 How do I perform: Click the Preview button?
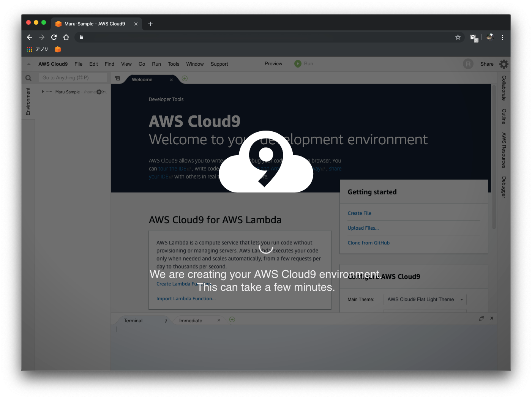pyautogui.click(x=273, y=64)
